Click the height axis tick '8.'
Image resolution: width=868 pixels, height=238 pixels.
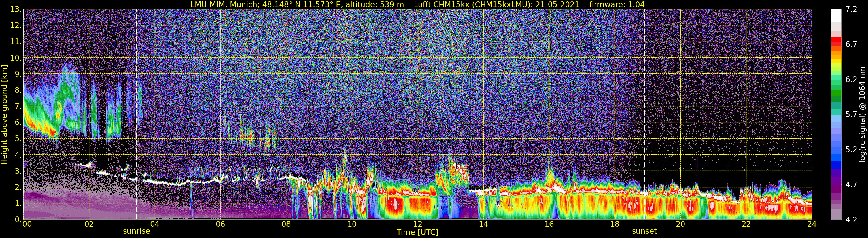pos(18,90)
